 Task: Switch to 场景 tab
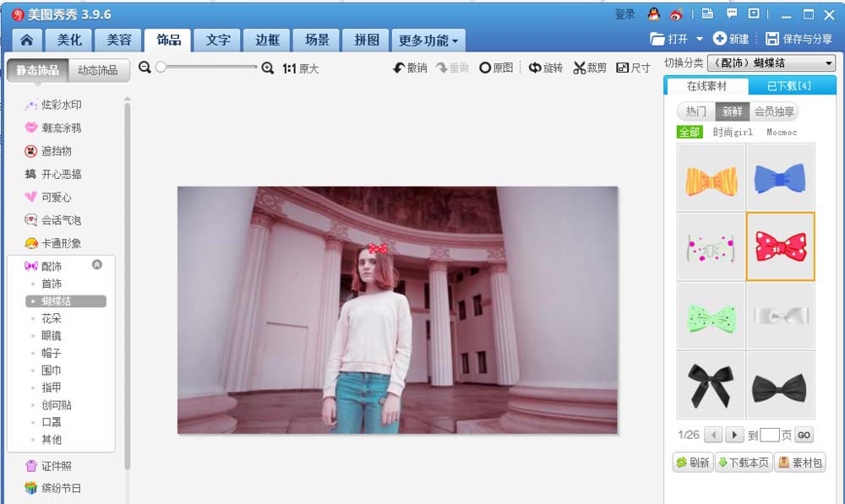click(317, 40)
